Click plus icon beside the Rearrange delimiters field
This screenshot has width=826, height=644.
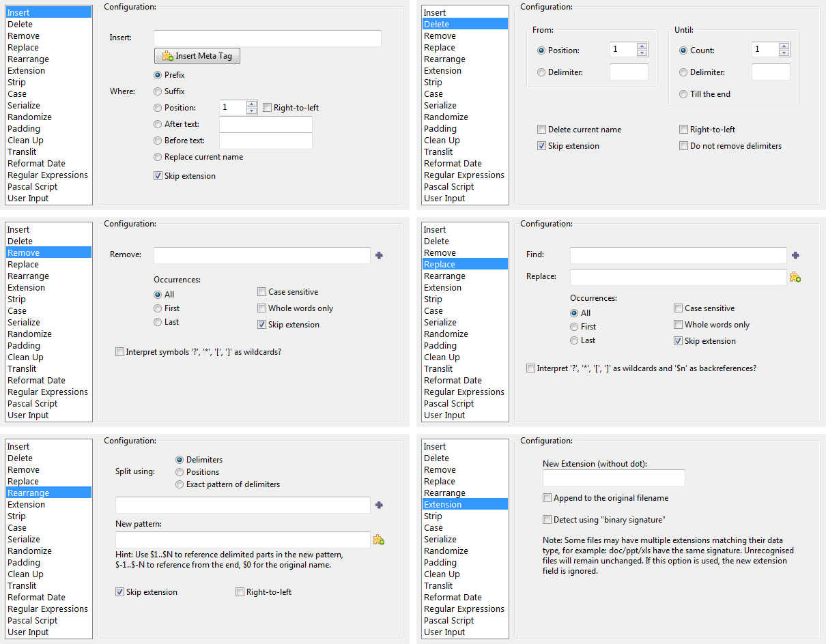[x=380, y=505]
